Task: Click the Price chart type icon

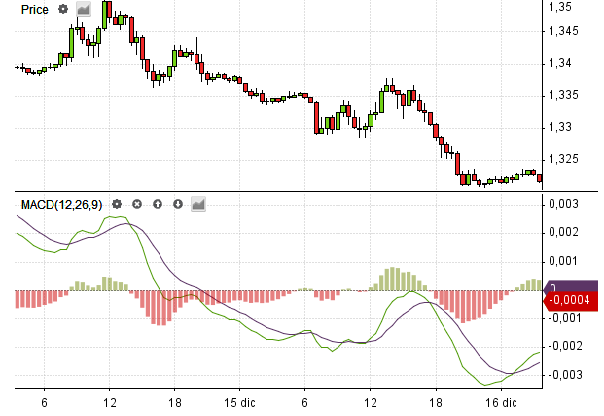Action: [x=84, y=9]
